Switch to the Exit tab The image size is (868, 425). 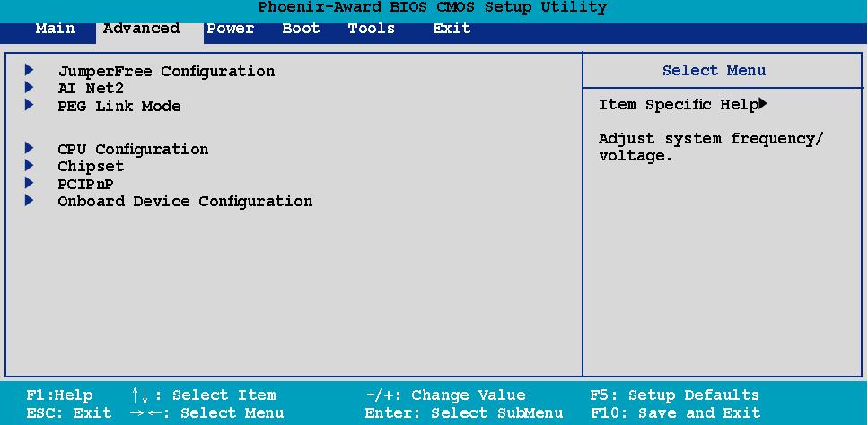point(452,29)
